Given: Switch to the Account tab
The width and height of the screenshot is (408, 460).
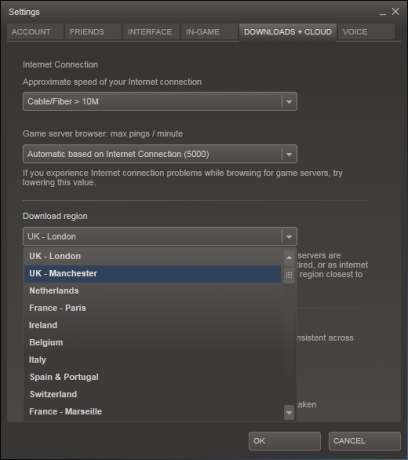Looking at the screenshot, I should pyautogui.click(x=35, y=32).
